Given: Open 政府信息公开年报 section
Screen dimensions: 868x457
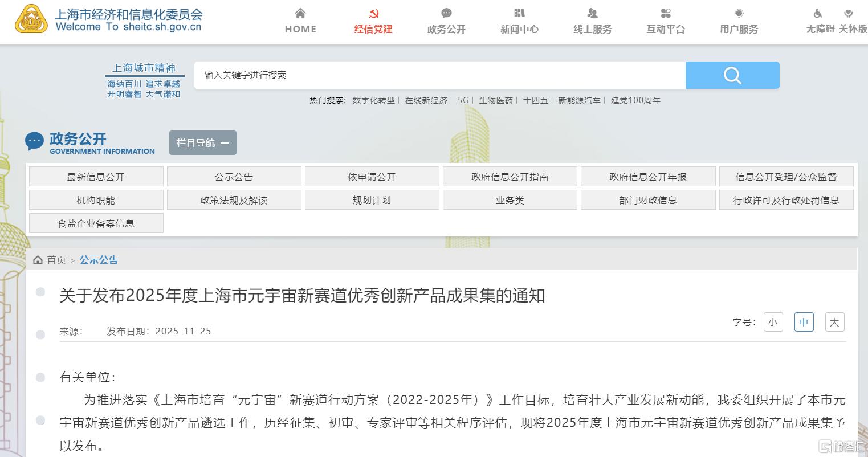Looking at the screenshot, I should click(647, 177).
